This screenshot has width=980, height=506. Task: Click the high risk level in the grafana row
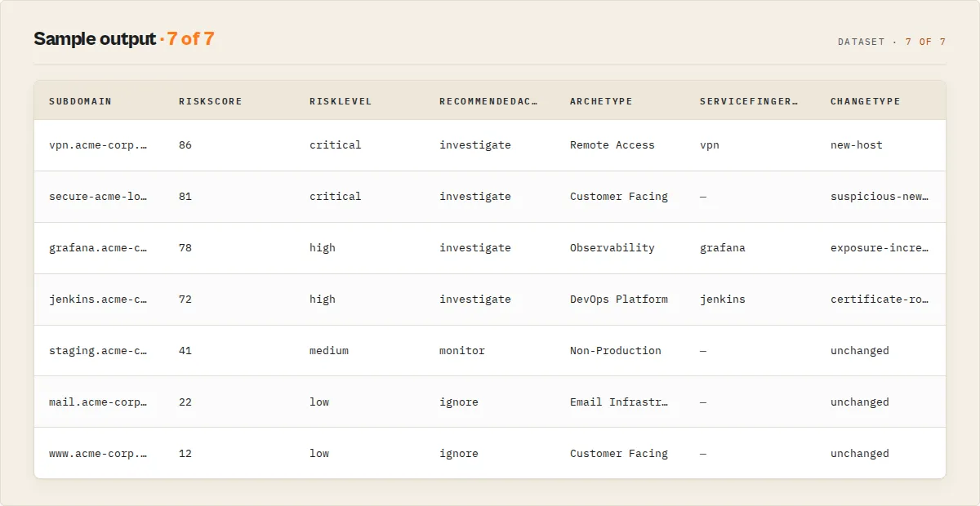click(x=323, y=248)
